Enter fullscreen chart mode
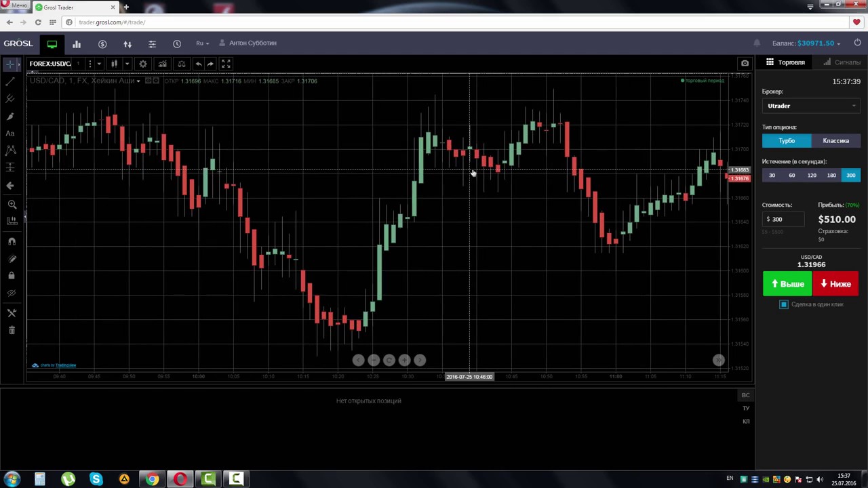The image size is (868, 488). [x=226, y=64]
